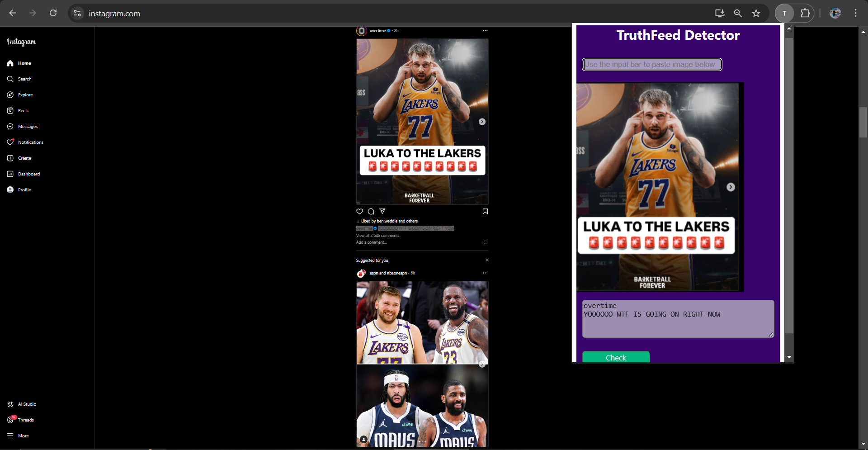Click Create in the sidebar
868x450 pixels.
pyautogui.click(x=19, y=158)
